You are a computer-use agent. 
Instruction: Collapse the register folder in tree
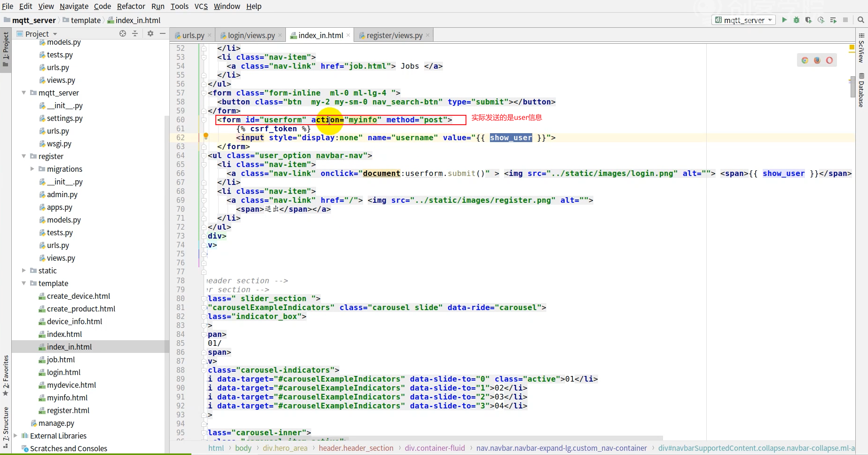coord(24,156)
